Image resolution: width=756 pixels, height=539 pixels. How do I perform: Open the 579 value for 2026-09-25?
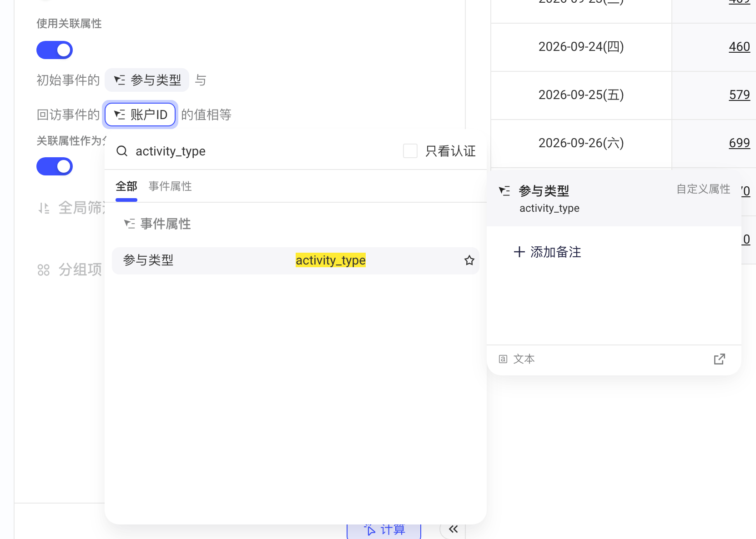(x=740, y=95)
